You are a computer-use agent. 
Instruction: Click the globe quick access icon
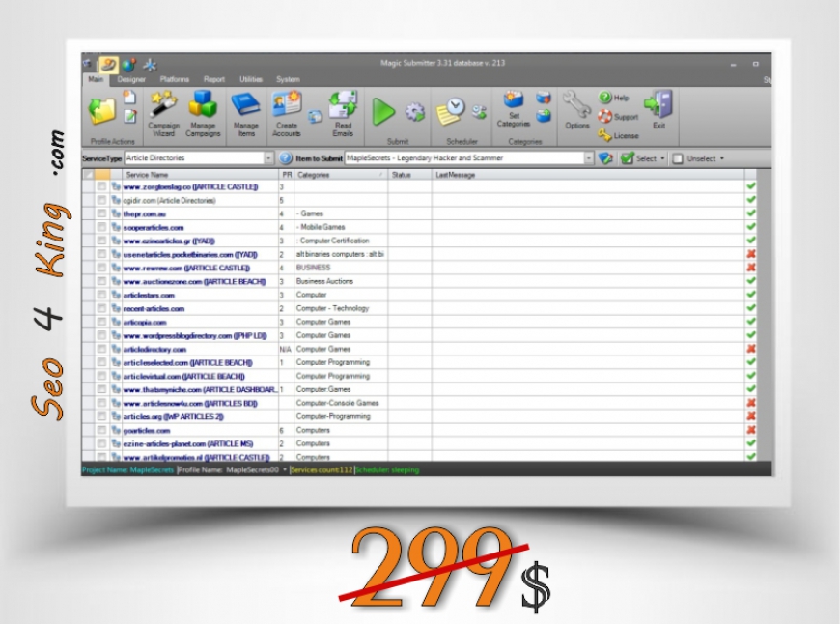pos(128,65)
